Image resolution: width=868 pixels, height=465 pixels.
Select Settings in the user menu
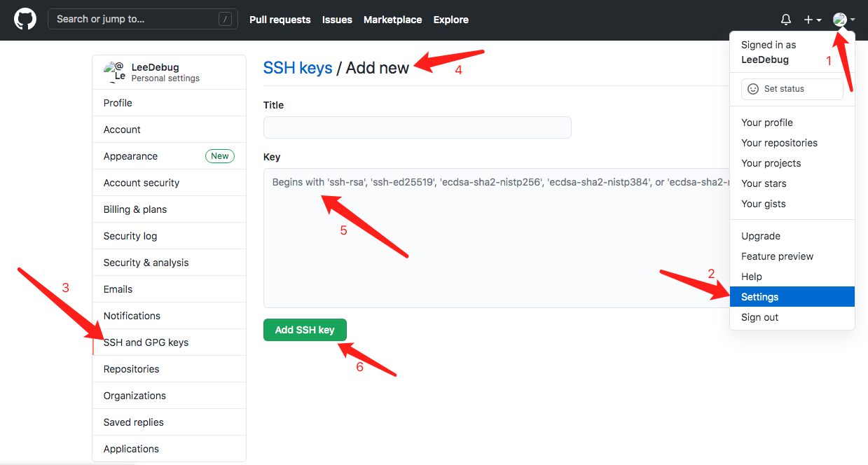click(x=792, y=297)
